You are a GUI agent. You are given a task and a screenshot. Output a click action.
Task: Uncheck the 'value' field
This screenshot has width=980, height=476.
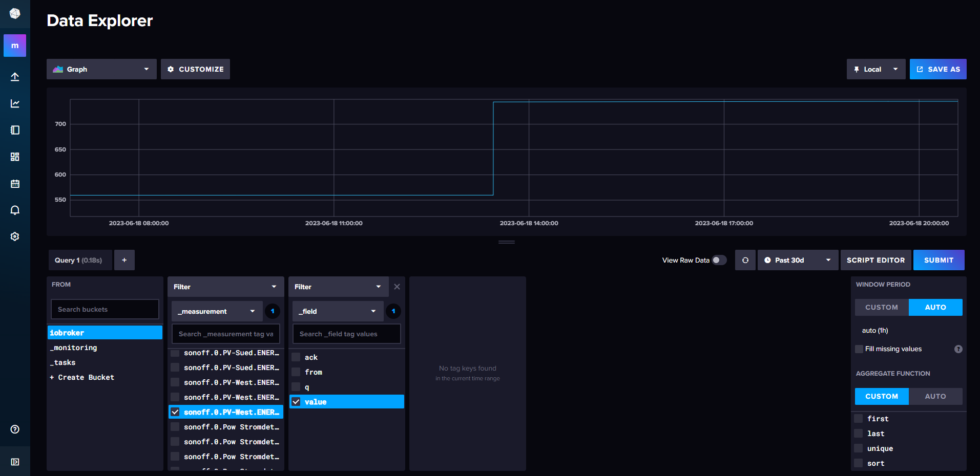[296, 402]
